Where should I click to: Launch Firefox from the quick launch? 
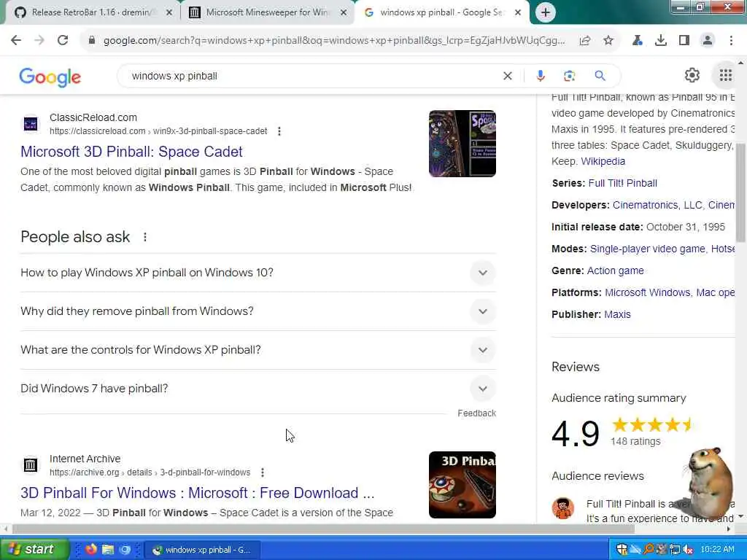[x=91, y=550]
